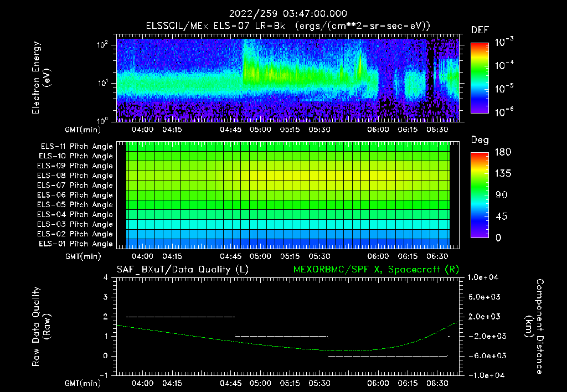567x392 pixels.
Task: Click the 1.0e+04 right axis value
Action: point(483,277)
